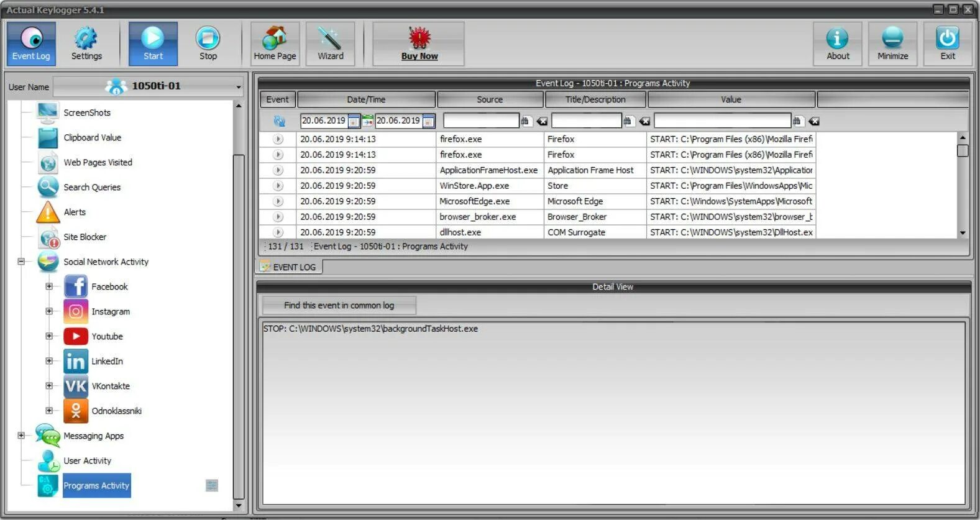Click the refresh icon in filter row

(x=279, y=121)
